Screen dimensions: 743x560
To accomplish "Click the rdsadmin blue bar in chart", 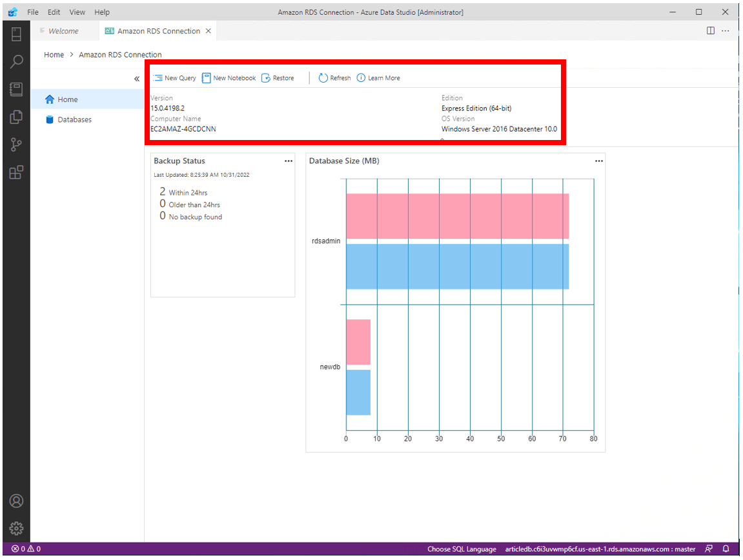I will [x=457, y=266].
